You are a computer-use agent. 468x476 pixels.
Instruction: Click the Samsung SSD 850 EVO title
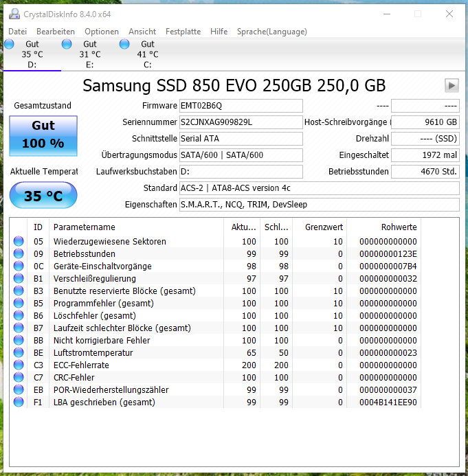pos(234,86)
